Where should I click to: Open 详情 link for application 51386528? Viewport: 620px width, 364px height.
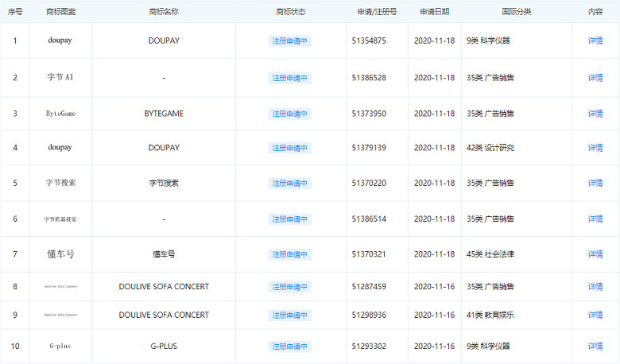595,78
